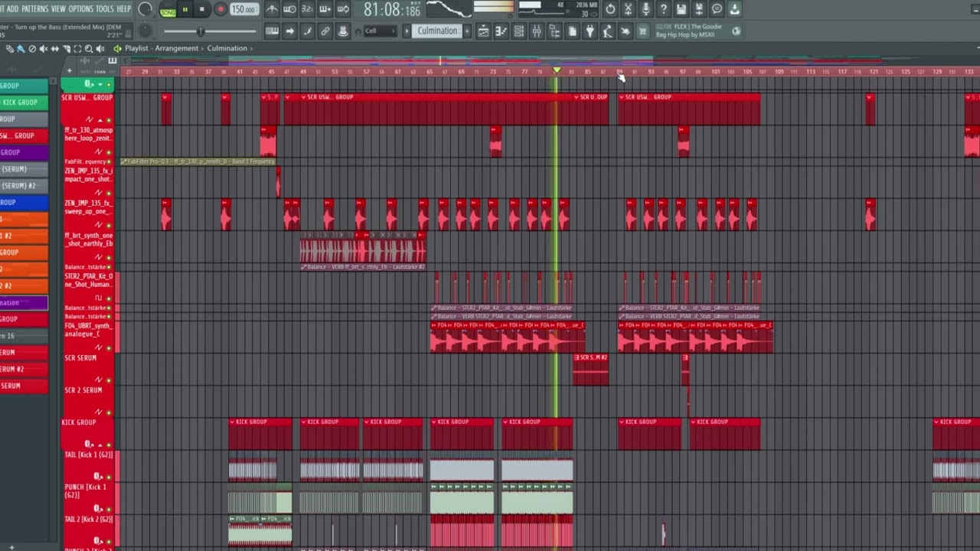Screen dimensions: 980x551
Task: Click the SCR S..M #2 pattern clip
Action: pyautogui.click(x=590, y=369)
